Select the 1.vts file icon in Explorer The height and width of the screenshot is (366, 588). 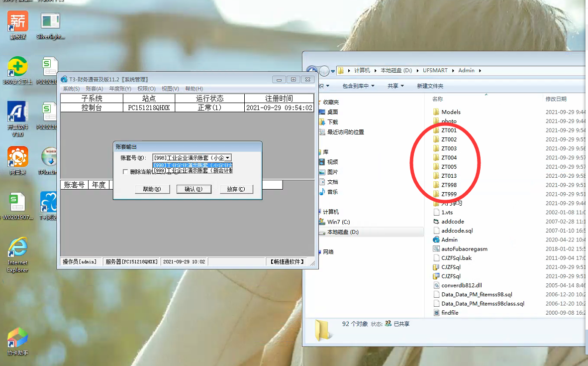[x=436, y=213]
